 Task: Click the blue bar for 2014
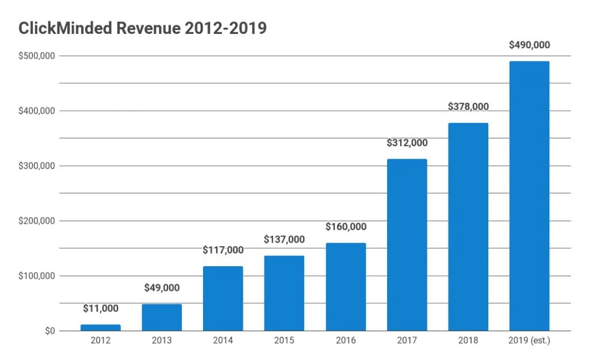click(223, 298)
